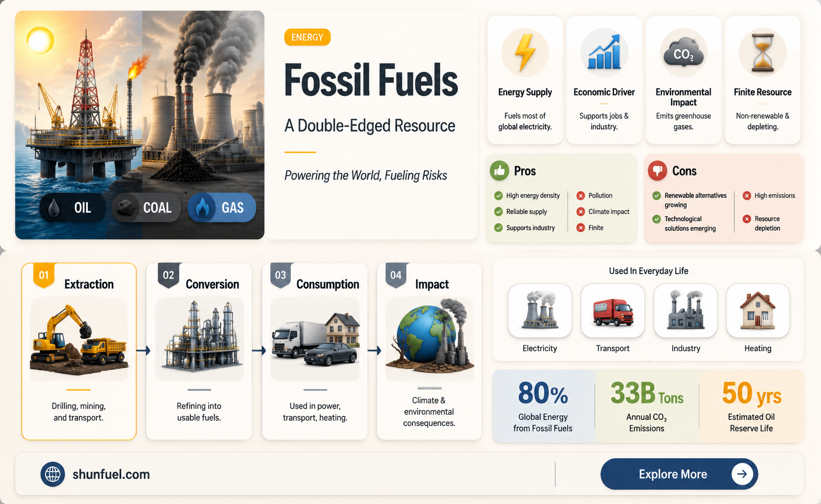Click the 'Refining into usable fuels.' text
The height and width of the screenshot is (504, 821).
coord(199,412)
